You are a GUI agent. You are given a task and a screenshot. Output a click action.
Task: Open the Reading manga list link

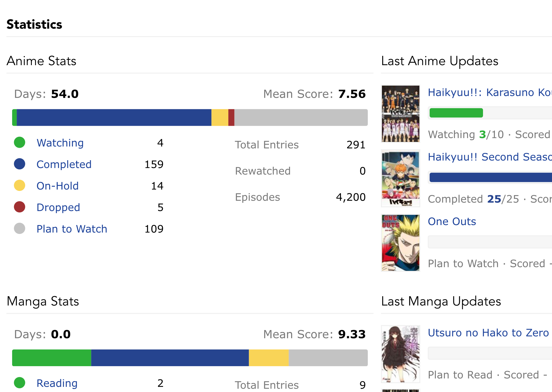click(x=57, y=383)
